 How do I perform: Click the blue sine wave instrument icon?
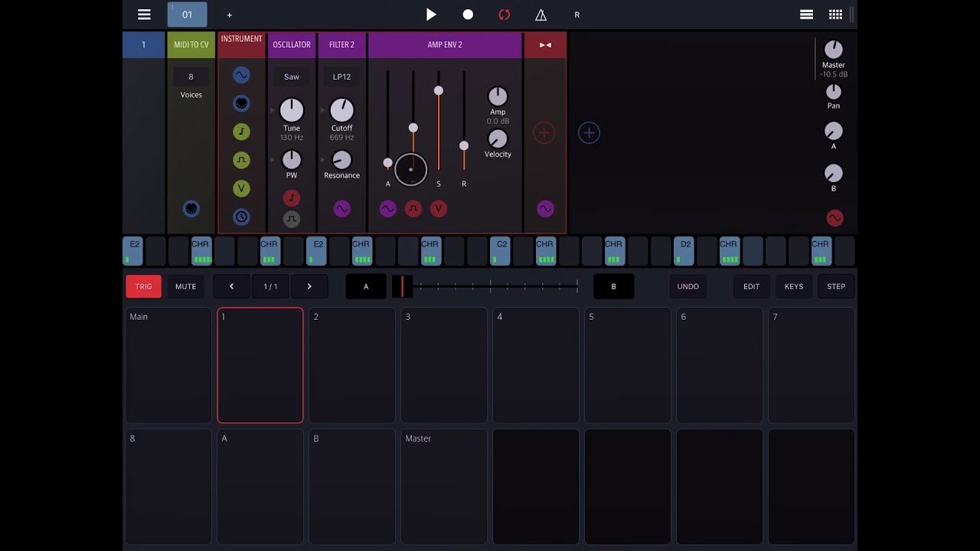241,75
